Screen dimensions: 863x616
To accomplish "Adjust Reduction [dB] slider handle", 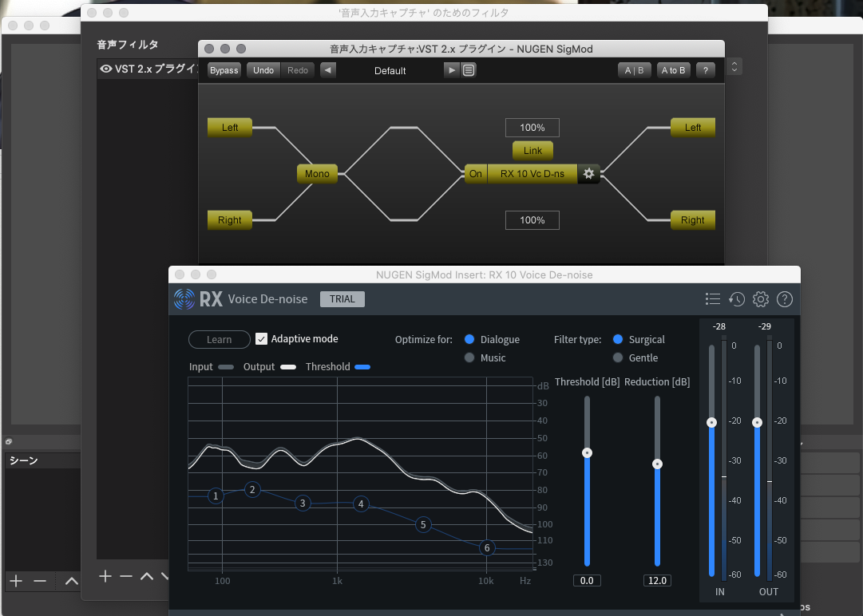I will pos(657,464).
